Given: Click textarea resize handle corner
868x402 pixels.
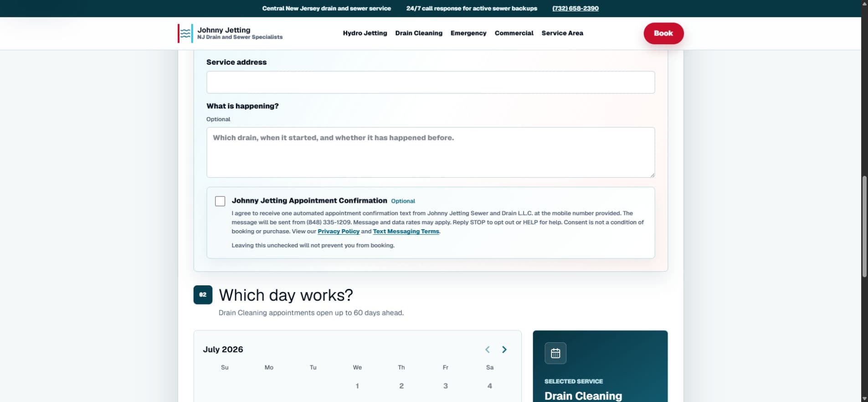Looking at the screenshot, I should (x=652, y=175).
